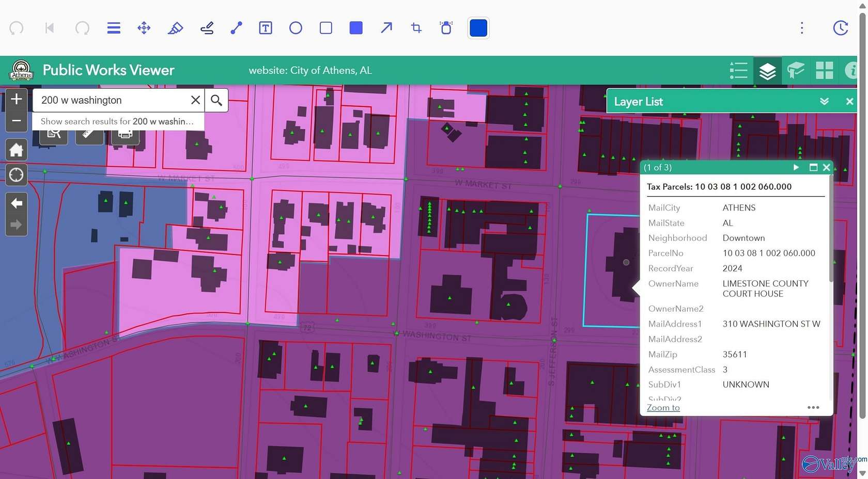Show next feature in popup

(796, 167)
